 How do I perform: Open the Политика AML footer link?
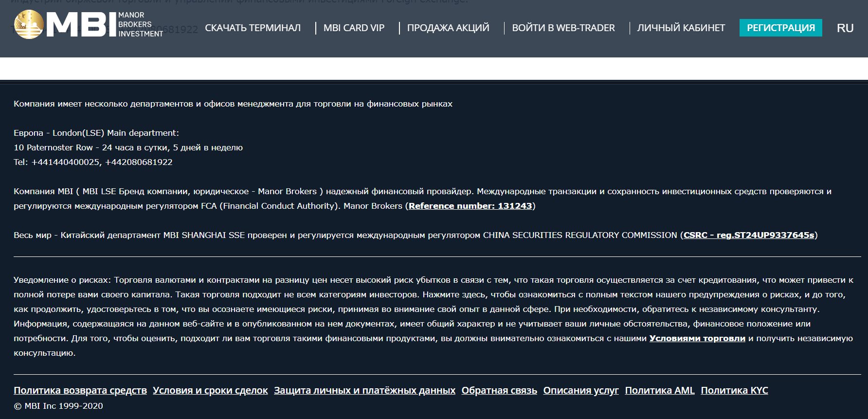(660, 390)
